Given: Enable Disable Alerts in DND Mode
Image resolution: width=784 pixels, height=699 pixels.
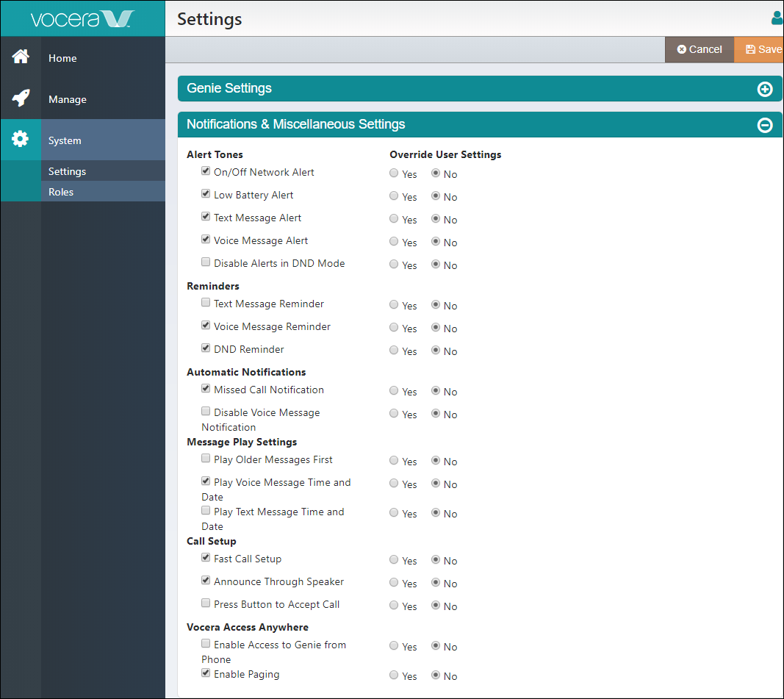Looking at the screenshot, I should [x=206, y=262].
